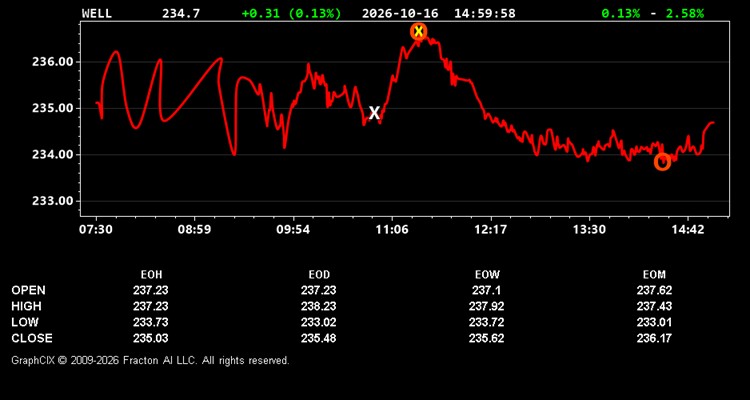Screen dimensions: 750x400
Task: Click the +0.31 (0.13%) change value
Action: click(x=292, y=13)
